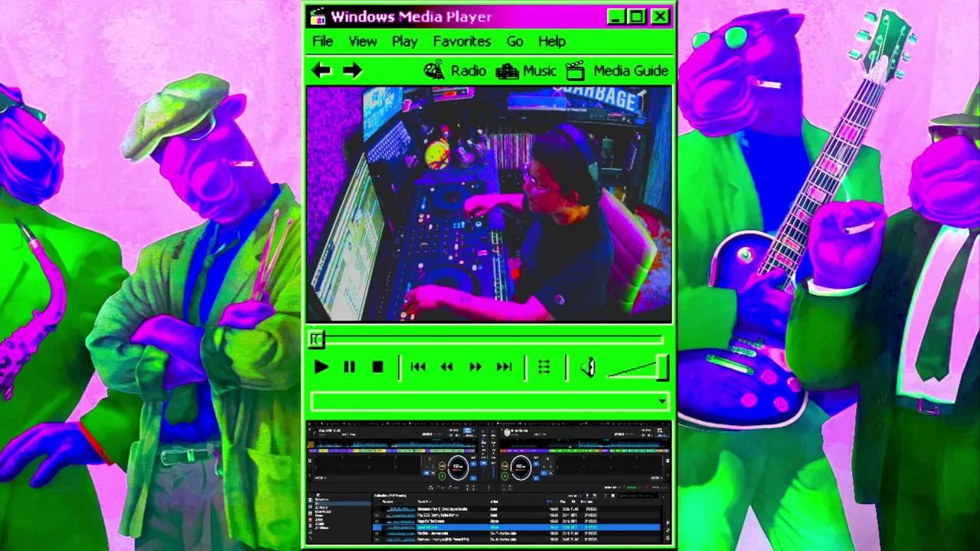Expand the dropdown below the playback controls
This screenshot has height=551, width=980.
(x=662, y=401)
